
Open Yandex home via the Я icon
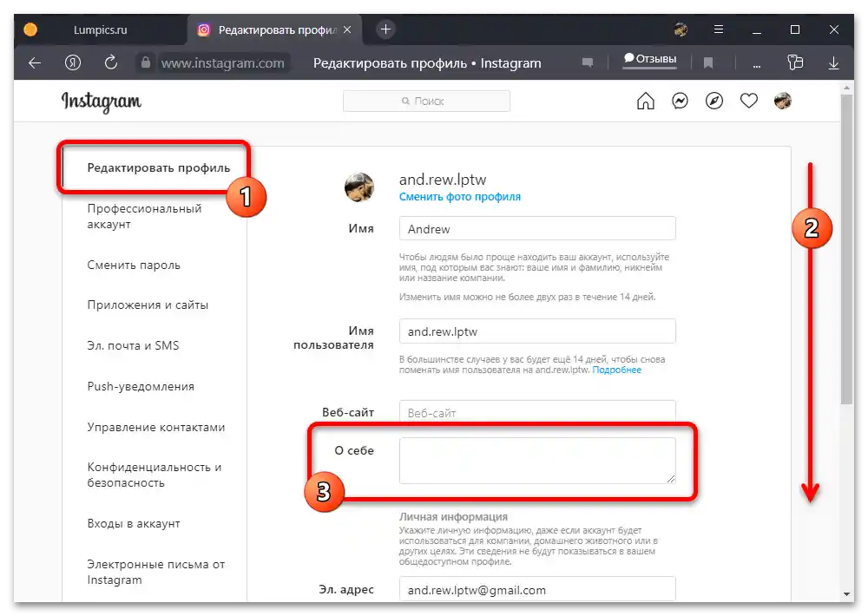(x=73, y=62)
